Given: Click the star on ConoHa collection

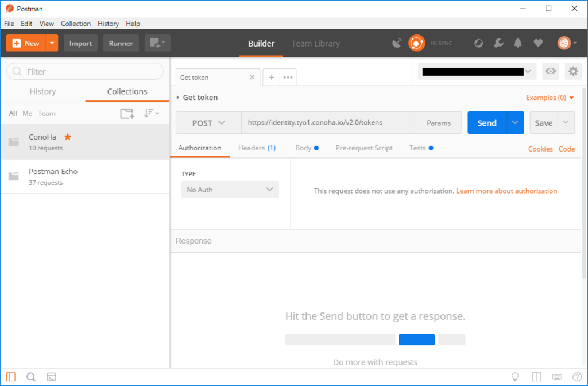Looking at the screenshot, I should [68, 137].
